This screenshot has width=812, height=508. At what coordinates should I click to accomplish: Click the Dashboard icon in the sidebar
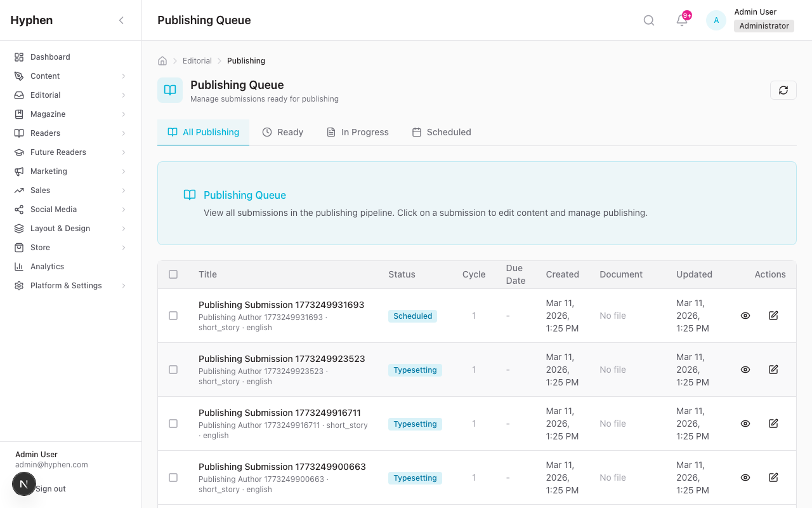pos(18,57)
